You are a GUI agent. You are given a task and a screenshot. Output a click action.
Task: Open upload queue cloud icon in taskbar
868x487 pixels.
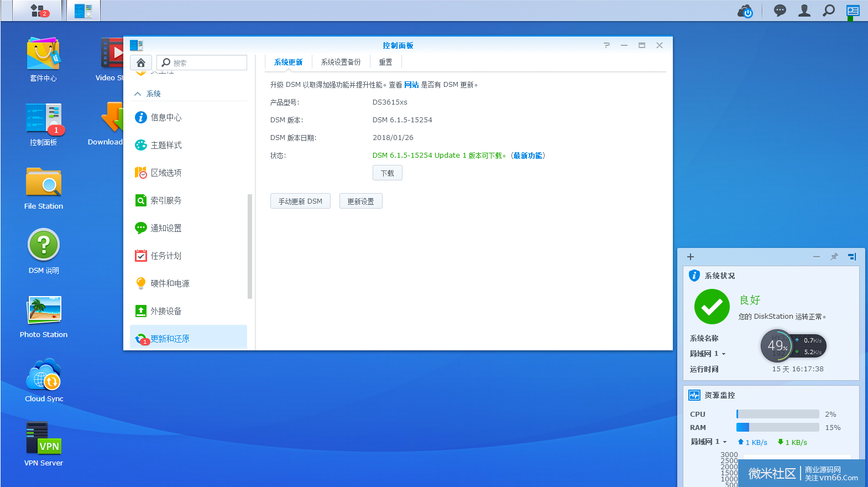click(745, 11)
